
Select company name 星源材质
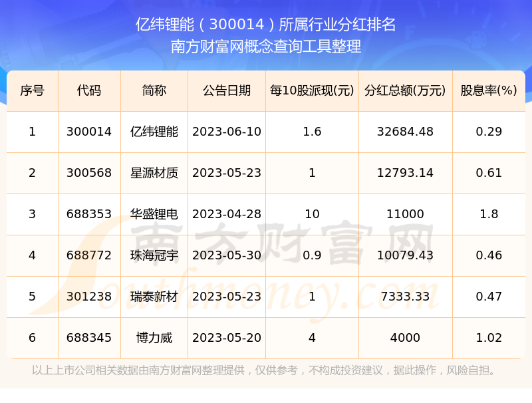point(154,173)
